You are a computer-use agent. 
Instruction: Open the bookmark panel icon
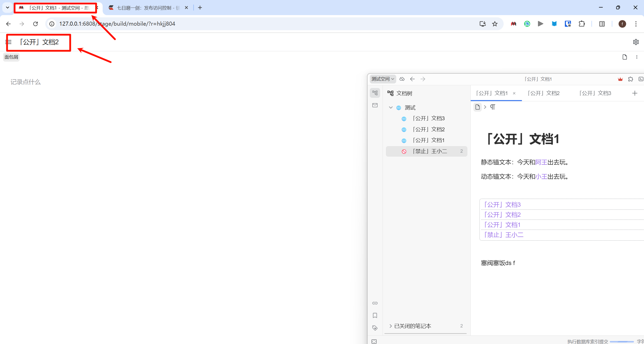tap(375, 315)
